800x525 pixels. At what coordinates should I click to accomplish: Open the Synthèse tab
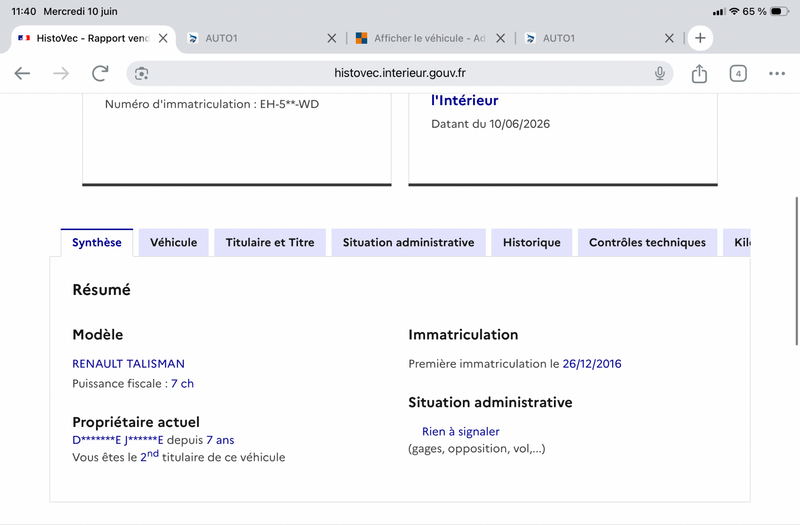coord(97,242)
